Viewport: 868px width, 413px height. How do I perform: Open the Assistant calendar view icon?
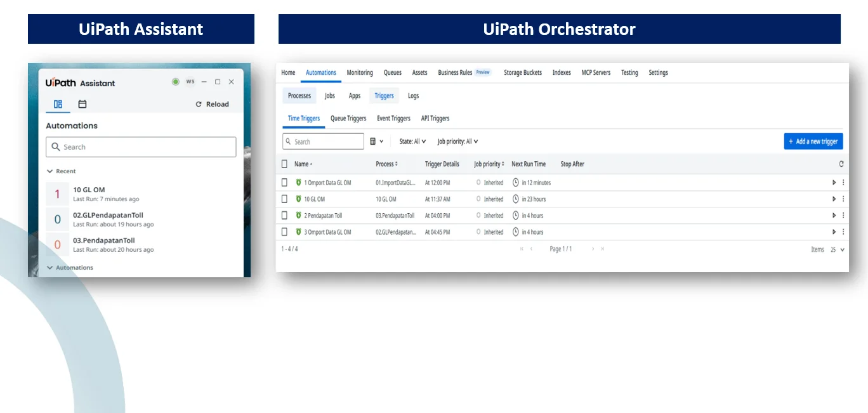(82, 104)
